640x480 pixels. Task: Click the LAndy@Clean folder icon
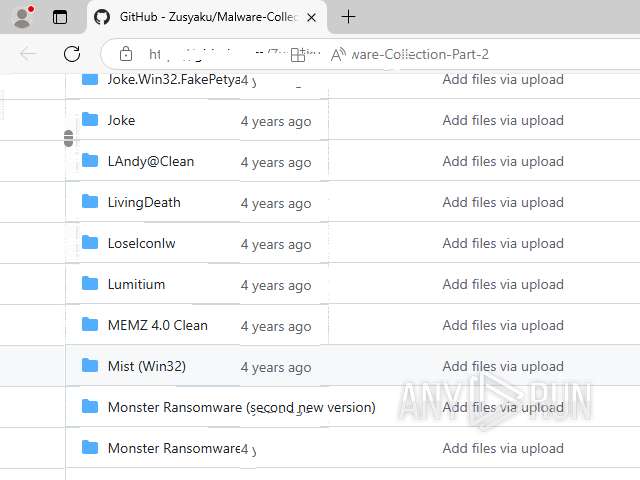(90, 160)
